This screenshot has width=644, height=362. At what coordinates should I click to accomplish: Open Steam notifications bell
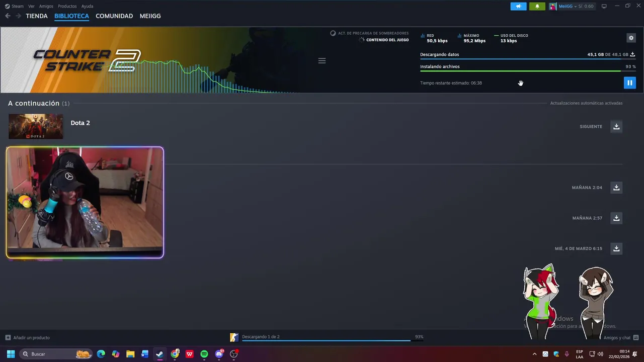(x=537, y=6)
